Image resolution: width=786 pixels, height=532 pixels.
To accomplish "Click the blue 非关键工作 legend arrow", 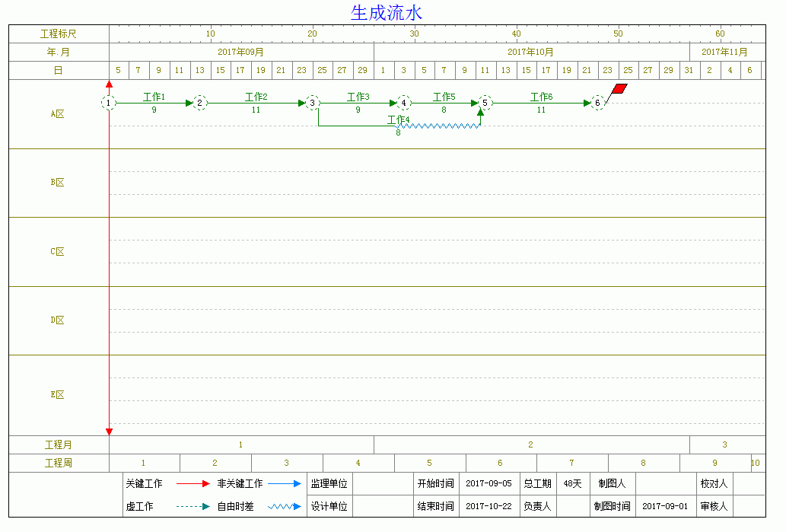I will [x=285, y=484].
